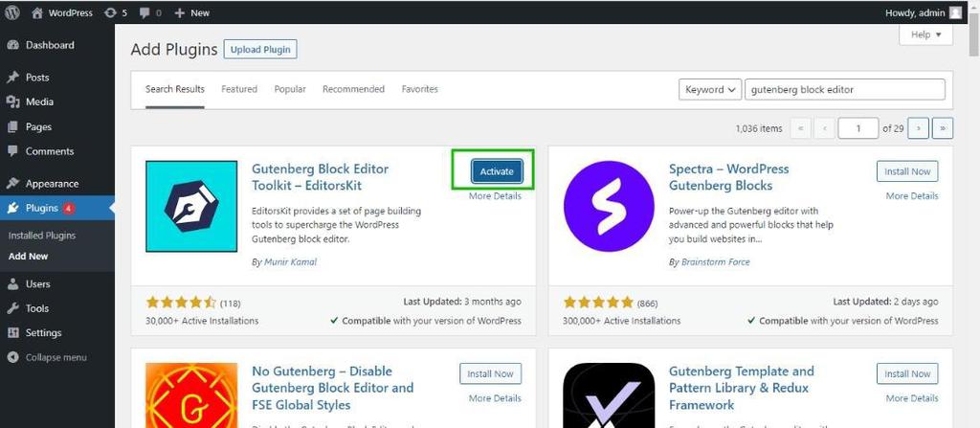Switch to the Featured tab
This screenshot has height=428, width=980.
coord(239,89)
